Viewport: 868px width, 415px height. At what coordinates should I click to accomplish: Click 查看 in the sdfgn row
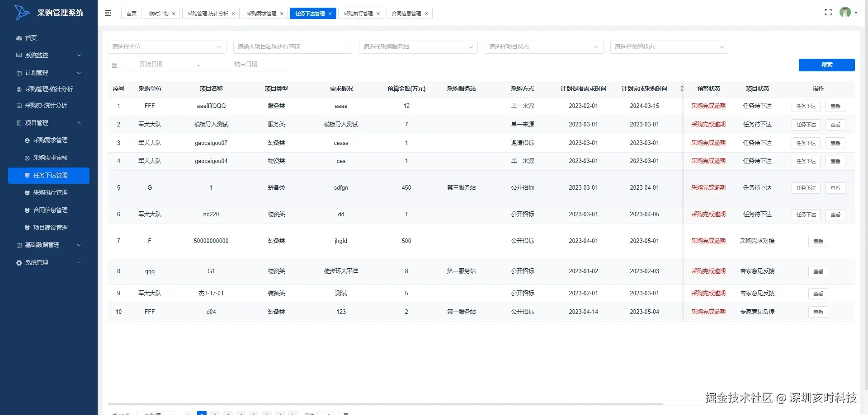point(835,188)
